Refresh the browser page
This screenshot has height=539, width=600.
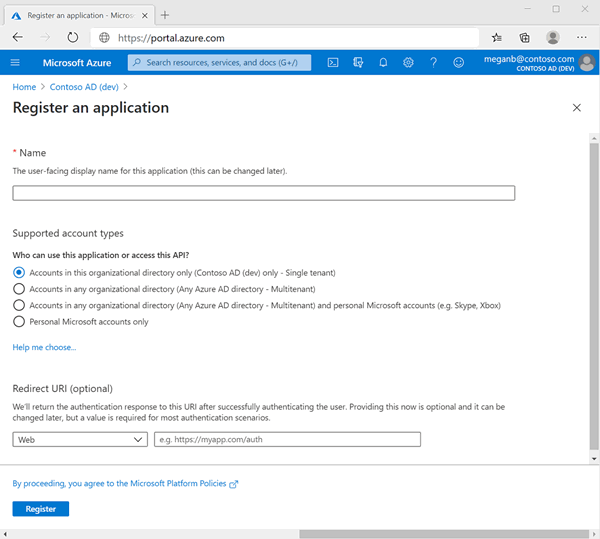click(x=73, y=37)
